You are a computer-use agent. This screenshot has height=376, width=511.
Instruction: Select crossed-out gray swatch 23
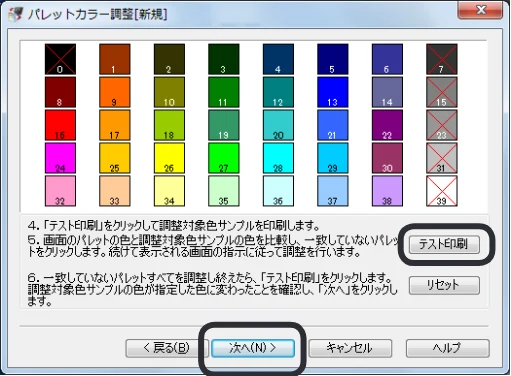click(442, 125)
